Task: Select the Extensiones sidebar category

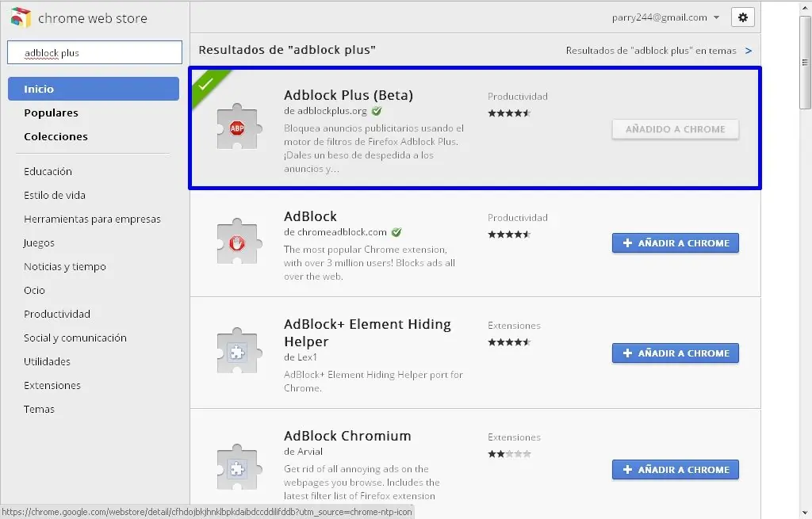Action: coord(52,386)
